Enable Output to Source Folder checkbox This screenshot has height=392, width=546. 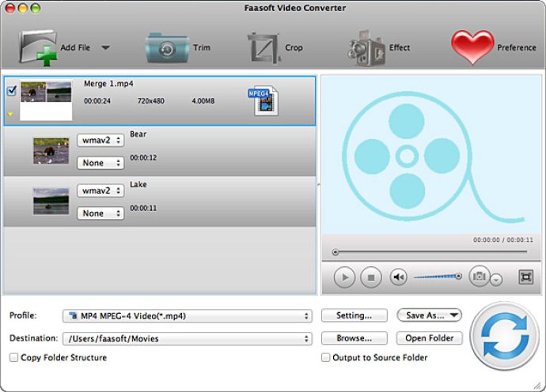pos(325,357)
